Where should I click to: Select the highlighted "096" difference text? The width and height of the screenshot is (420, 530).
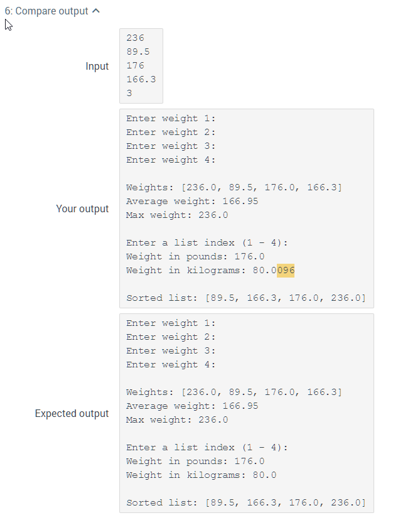pyautogui.click(x=284, y=270)
